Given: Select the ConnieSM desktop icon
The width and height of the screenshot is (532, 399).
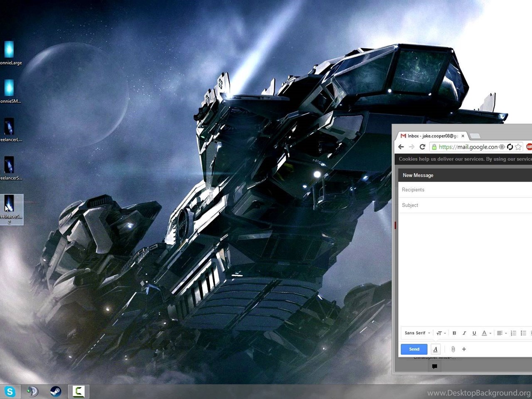Looking at the screenshot, I should (x=9, y=91).
